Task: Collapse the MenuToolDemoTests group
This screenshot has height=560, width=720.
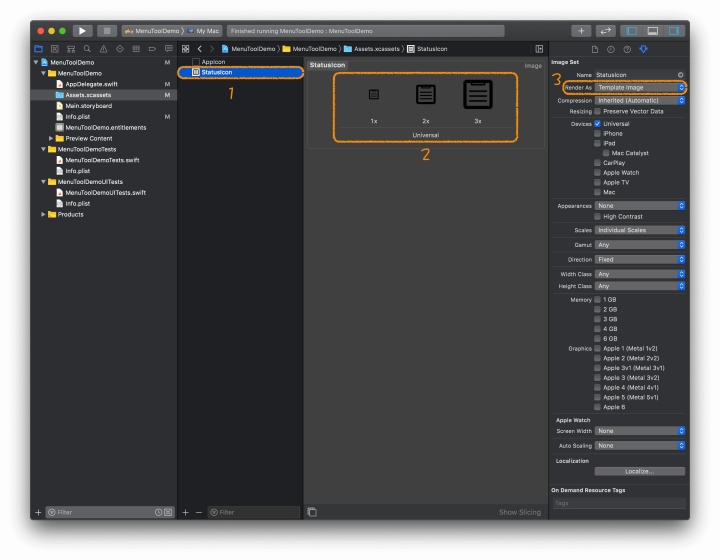Action: click(x=43, y=149)
